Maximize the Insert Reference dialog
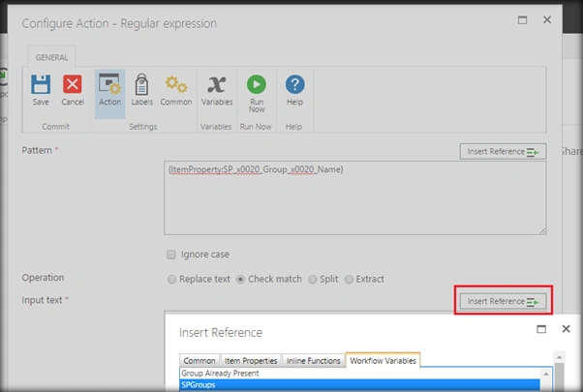The width and height of the screenshot is (583, 392). point(541,329)
